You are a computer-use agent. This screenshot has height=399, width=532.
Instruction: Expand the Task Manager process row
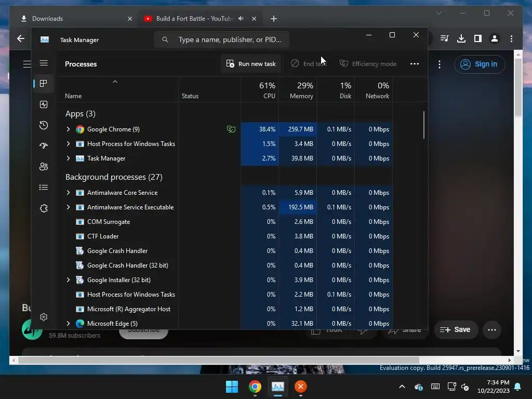click(68, 158)
